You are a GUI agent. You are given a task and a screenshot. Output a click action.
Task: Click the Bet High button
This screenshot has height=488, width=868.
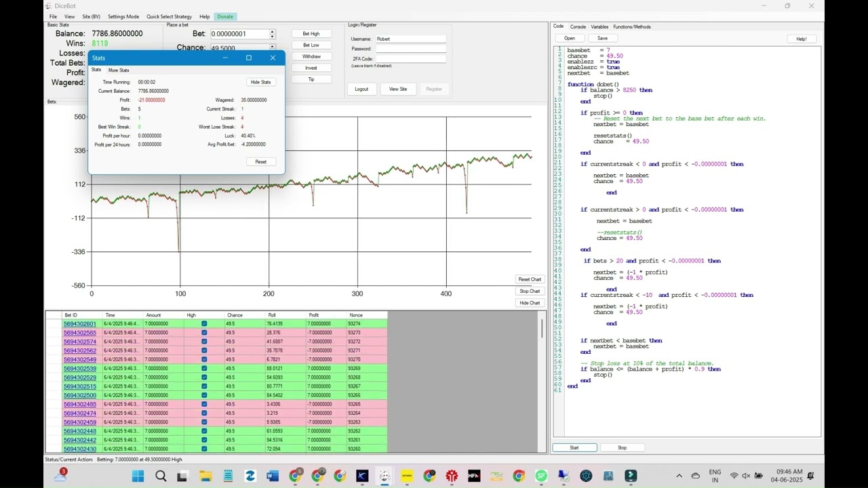(311, 34)
